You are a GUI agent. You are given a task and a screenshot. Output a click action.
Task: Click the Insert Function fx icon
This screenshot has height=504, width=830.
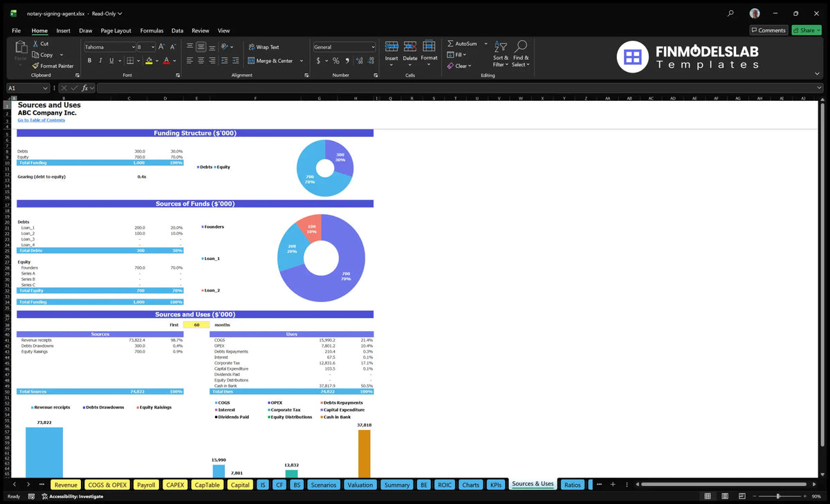pyautogui.click(x=85, y=88)
